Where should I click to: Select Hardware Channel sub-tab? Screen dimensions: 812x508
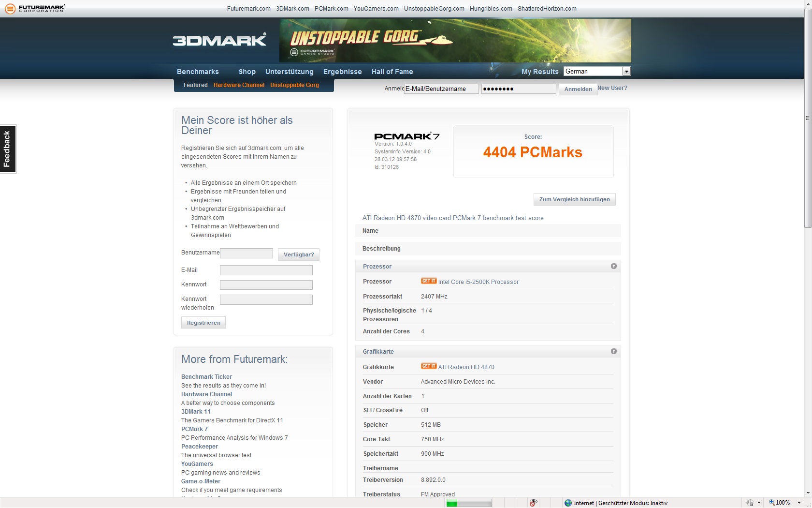point(239,85)
